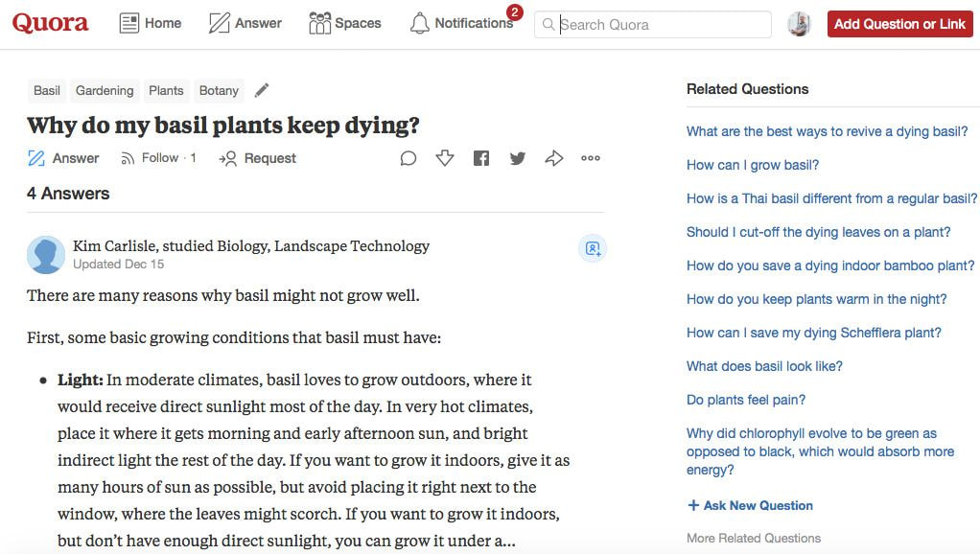Follow this question
980x554 pixels.
pyautogui.click(x=158, y=158)
